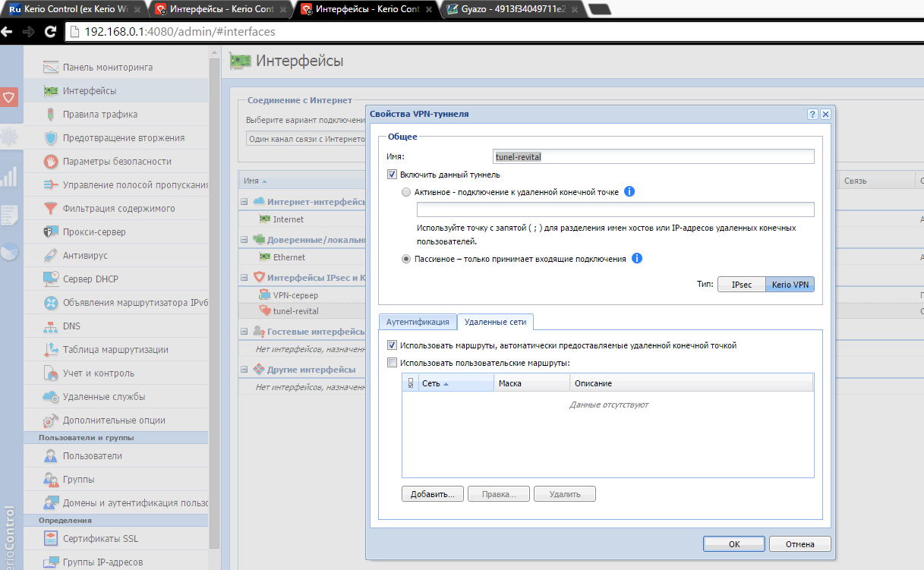Click the bar chart icon on left strip

[x=9, y=177]
